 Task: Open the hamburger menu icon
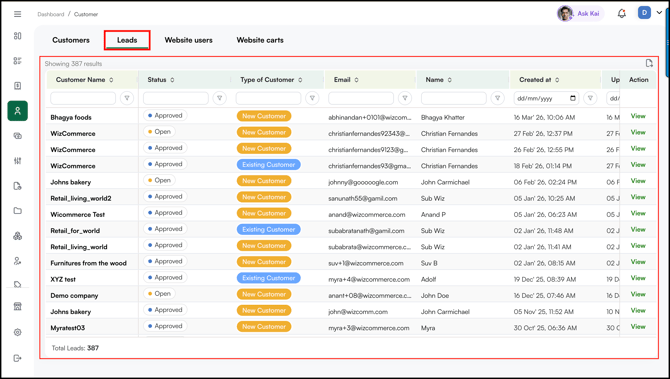pyautogui.click(x=18, y=14)
